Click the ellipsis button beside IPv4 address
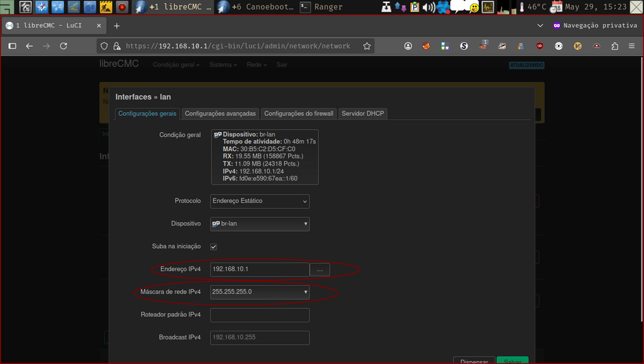The width and height of the screenshot is (644, 364). coord(319,270)
